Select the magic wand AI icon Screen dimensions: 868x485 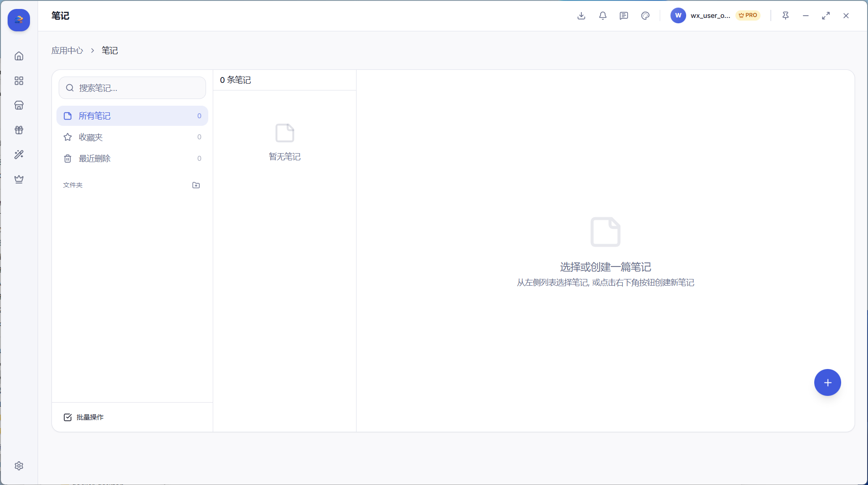[x=19, y=155]
